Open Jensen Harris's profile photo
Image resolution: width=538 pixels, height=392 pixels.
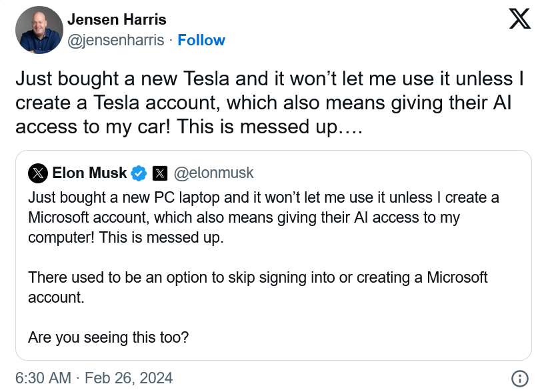point(37,29)
